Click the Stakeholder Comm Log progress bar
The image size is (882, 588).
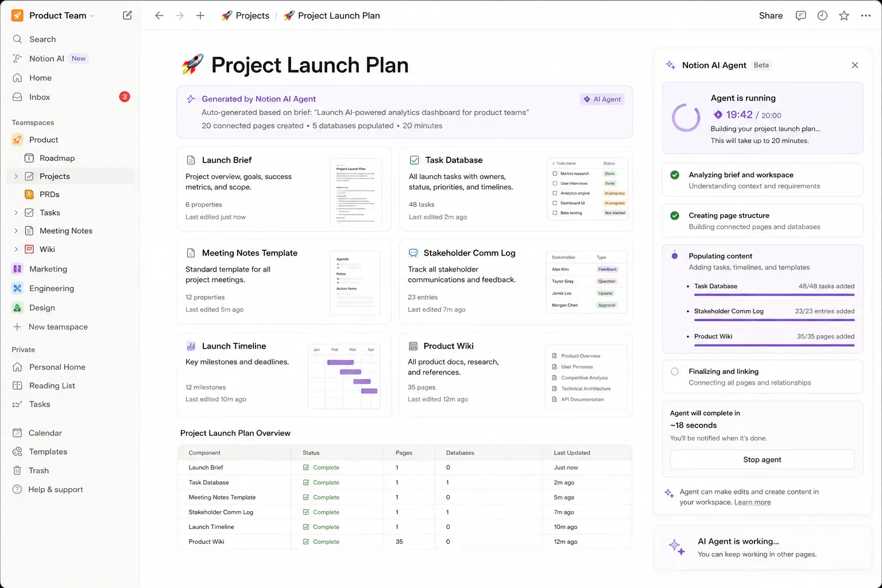click(x=774, y=320)
